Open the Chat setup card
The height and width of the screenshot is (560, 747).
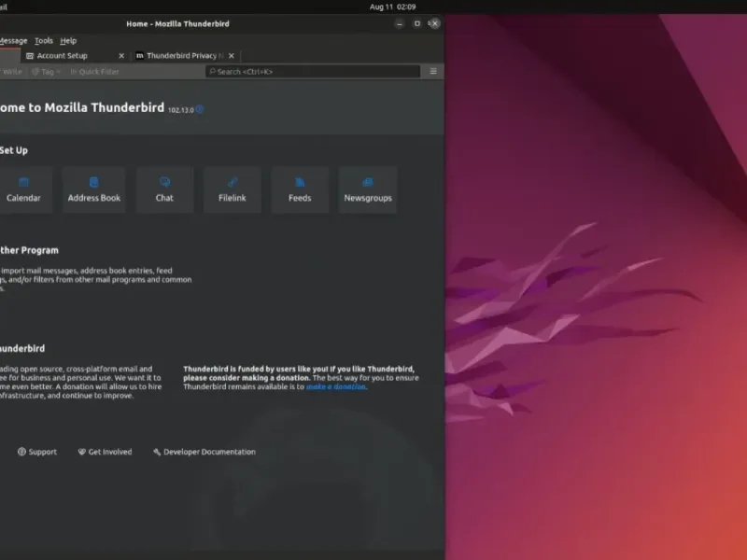click(164, 189)
